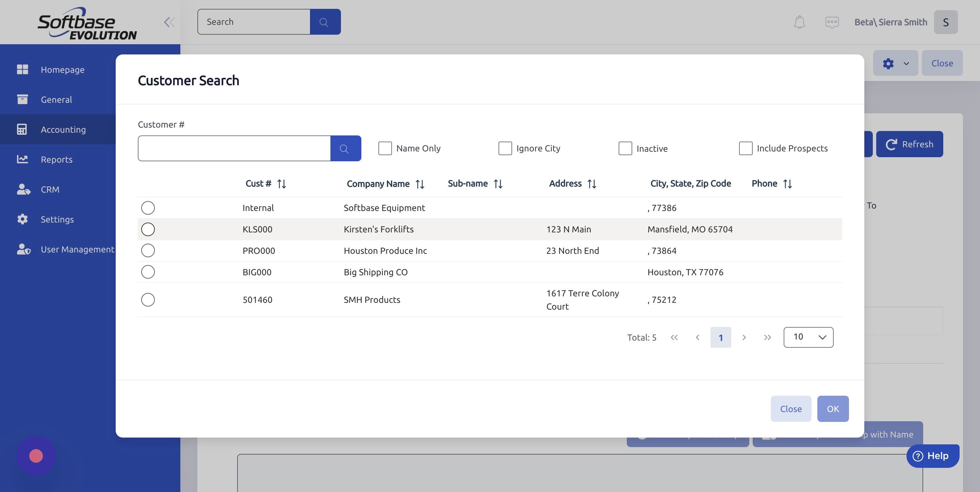Open General menu item
The width and height of the screenshot is (980, 492).
click(x=56, y=100)
